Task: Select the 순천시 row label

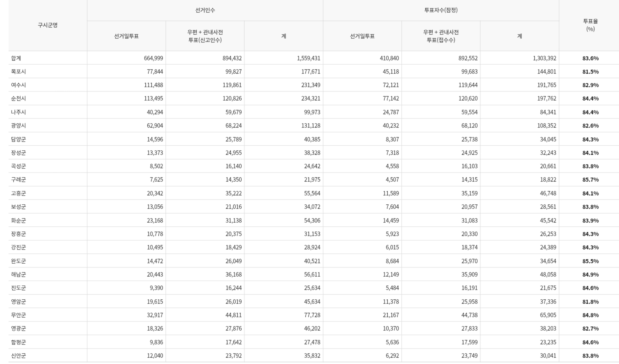Action: click(x=18, y=98)
